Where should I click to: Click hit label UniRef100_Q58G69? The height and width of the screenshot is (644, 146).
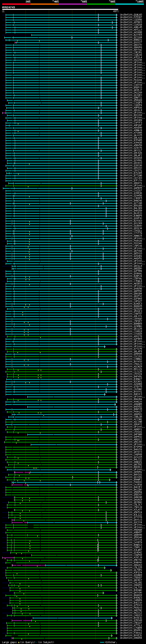tap(131, 100)
